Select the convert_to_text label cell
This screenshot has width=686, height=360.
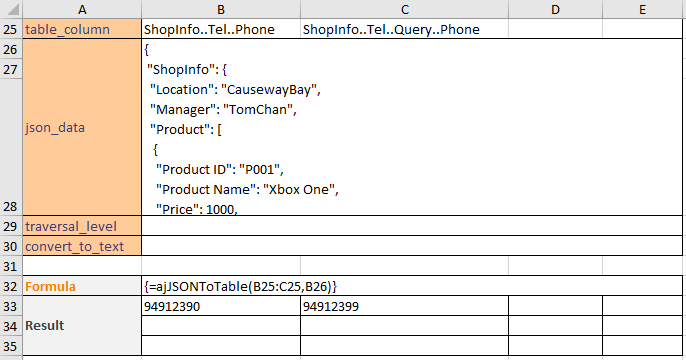click(x=82, y=246)
